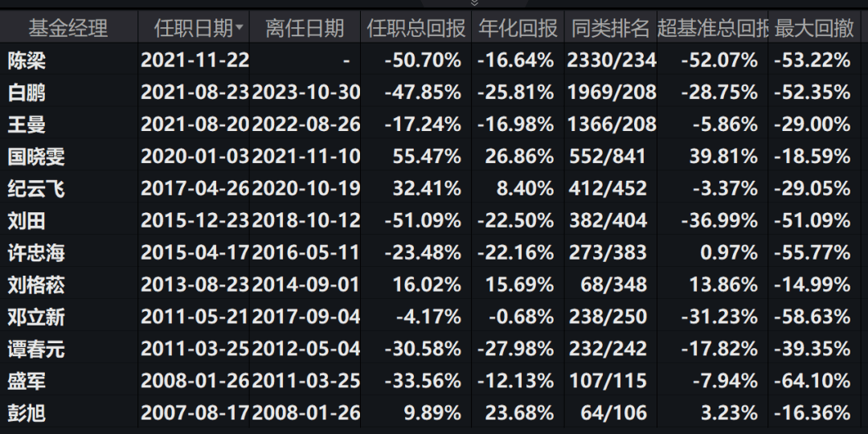Click the 离任日期 column header
Screen dimensions: 868x434
click(x=305, y=29)
